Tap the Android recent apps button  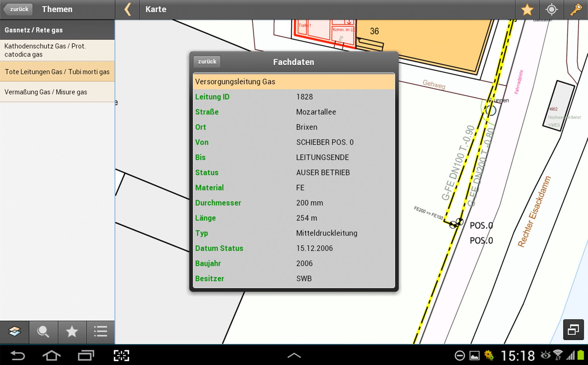pyautogui.click(x=86, y=355)
